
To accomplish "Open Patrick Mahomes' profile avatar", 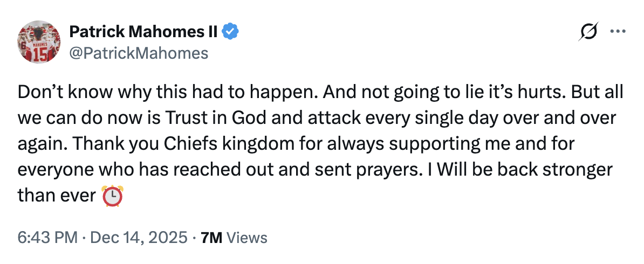I will coord(39,42).
